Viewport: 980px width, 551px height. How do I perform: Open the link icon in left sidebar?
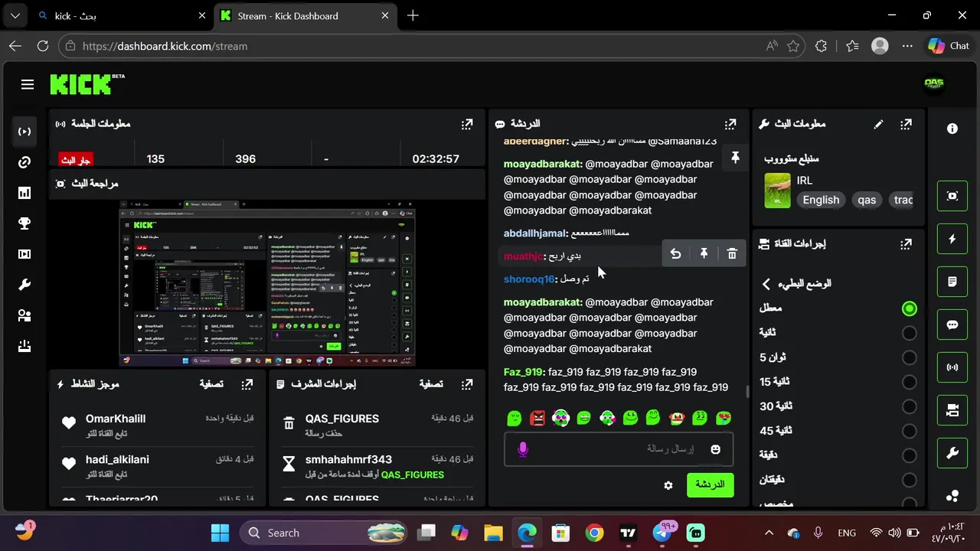click(24, 162)
